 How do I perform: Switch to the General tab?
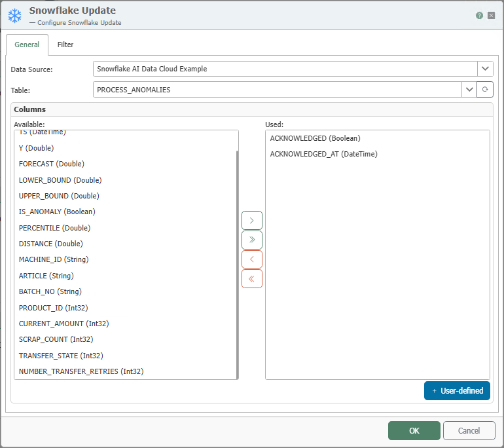point(27,45)
